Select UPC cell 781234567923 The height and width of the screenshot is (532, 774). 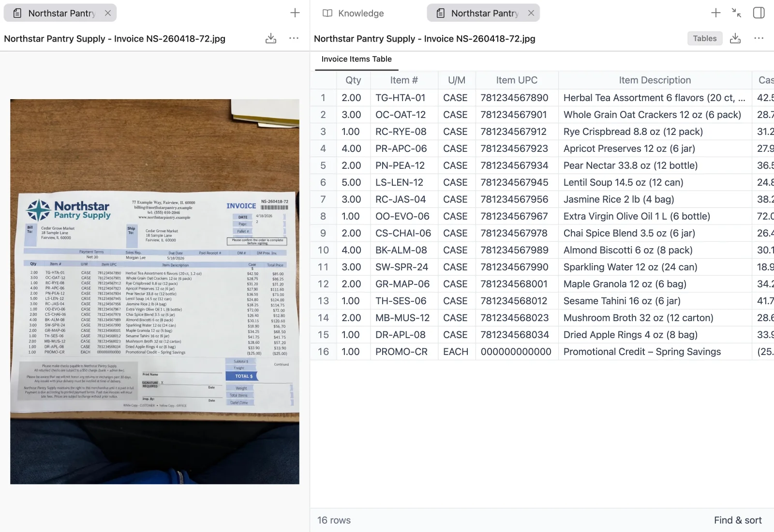(517, 148)
